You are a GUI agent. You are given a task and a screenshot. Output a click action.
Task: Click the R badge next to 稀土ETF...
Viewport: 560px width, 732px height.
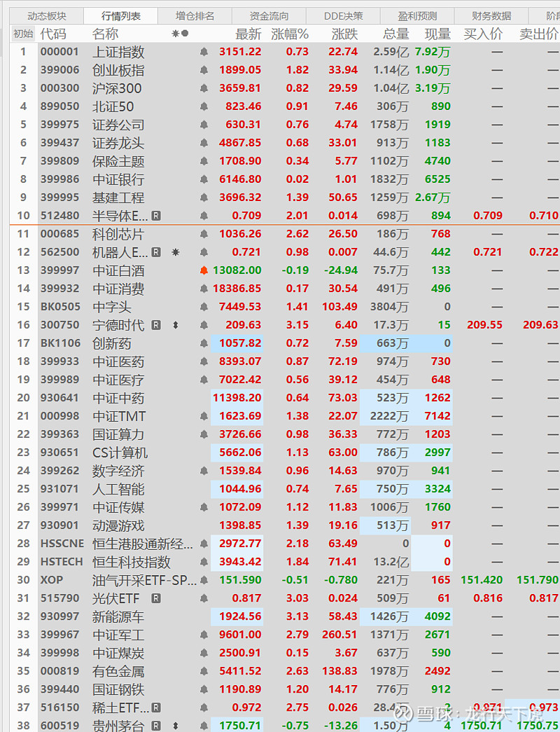tap(156, 707)
